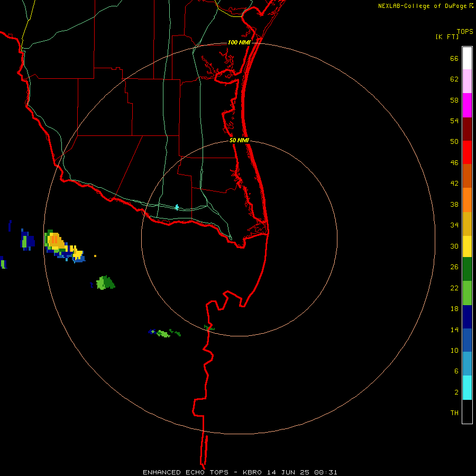Click the legend value "26"
Screen dimensions: 476x476
[x=454, y=267]
